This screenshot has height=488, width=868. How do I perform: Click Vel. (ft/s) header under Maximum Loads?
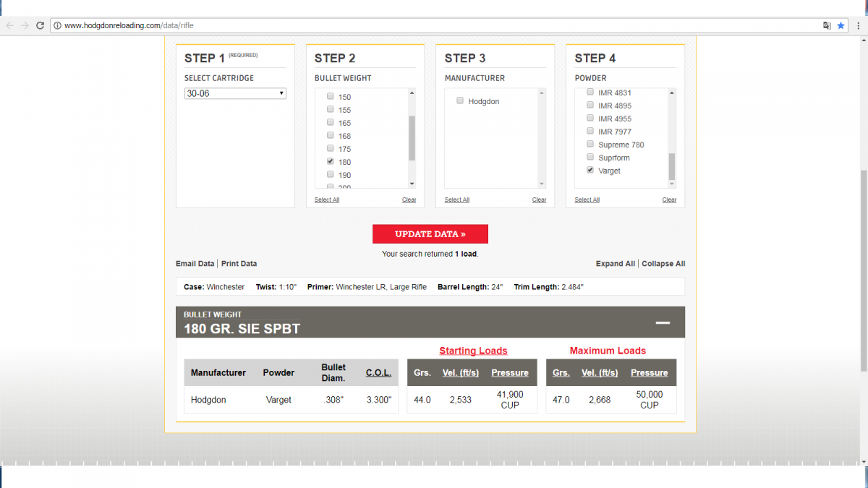point(600,373)
